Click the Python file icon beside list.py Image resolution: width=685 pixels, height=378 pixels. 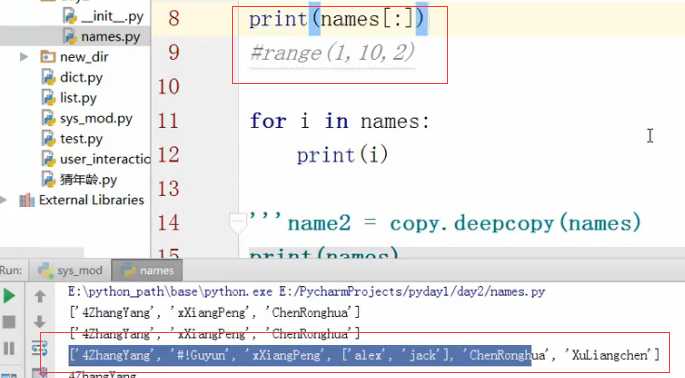[48, 98]
